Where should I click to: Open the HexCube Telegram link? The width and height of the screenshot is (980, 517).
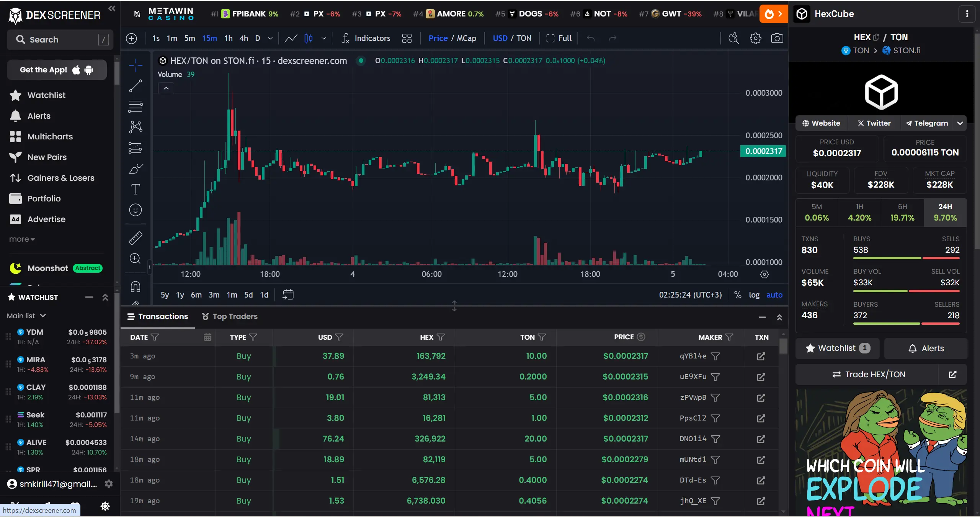click(x=927, y=123)
